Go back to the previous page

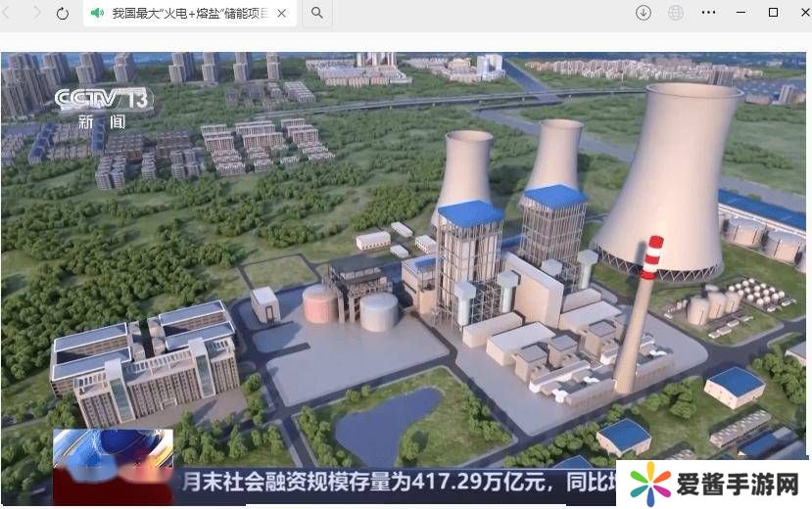[x=10, y=13]
